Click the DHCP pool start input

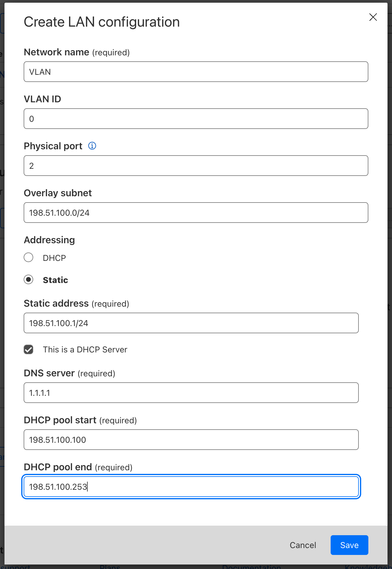[191, 439]
